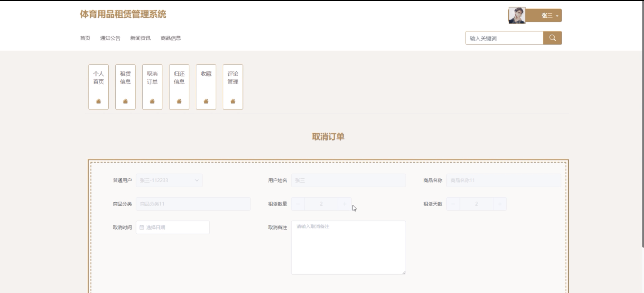Click the search magnifier icon button
The image size is (644, 293).
(552, 38)
